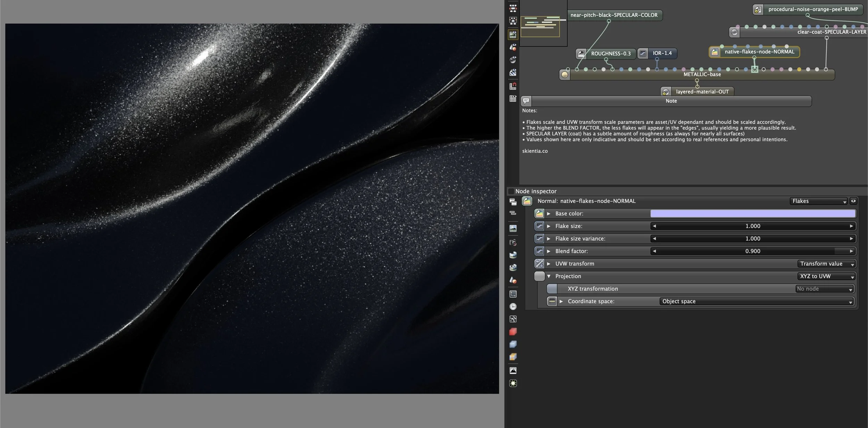Select the METALLIC-base node
This screenshot has height=428, width=868.
point(702,75)
